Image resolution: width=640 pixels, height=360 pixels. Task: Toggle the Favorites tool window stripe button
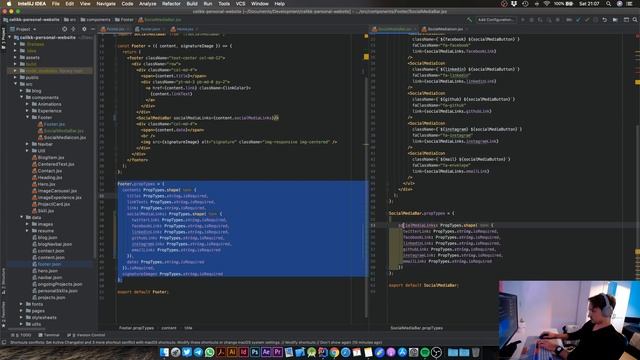(3, 315)
